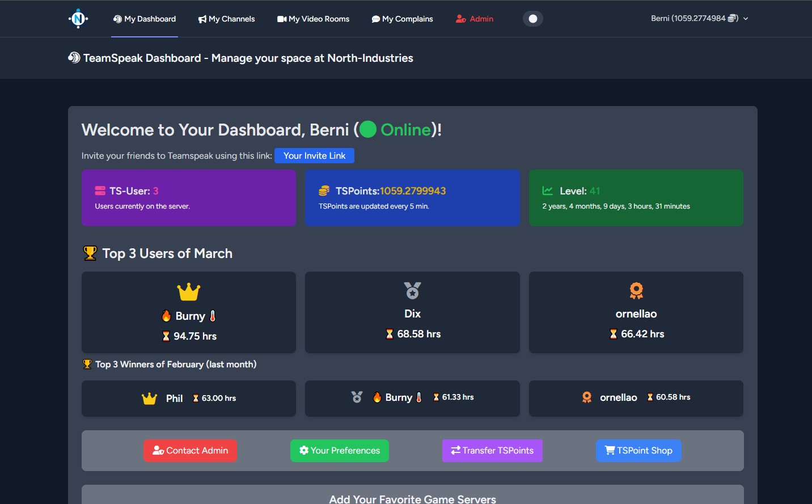812x504 pixels.
Task: Click the North-Industries N logo
Action: click(78, 19)
